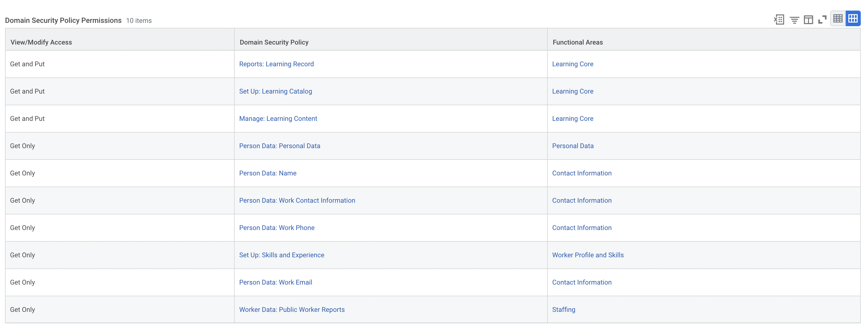Open the Staffing functional area link

563,310
